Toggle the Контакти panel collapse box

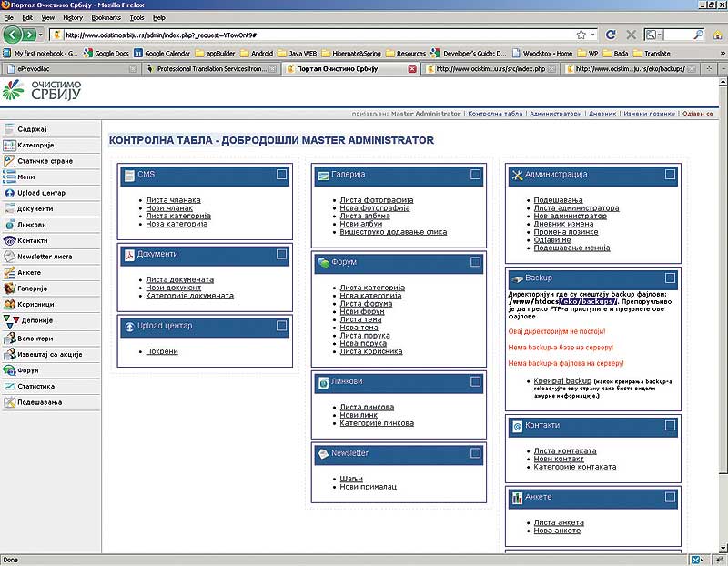point(670,425)
